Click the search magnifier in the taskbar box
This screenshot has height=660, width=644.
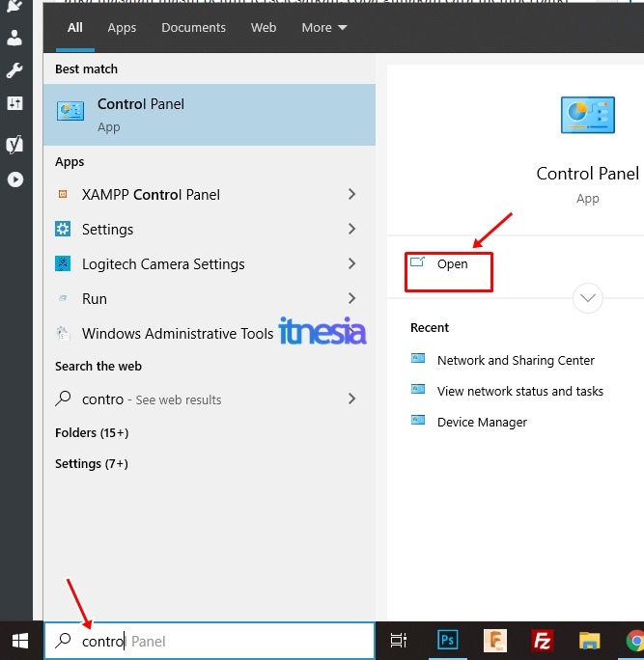click(63, 641)
